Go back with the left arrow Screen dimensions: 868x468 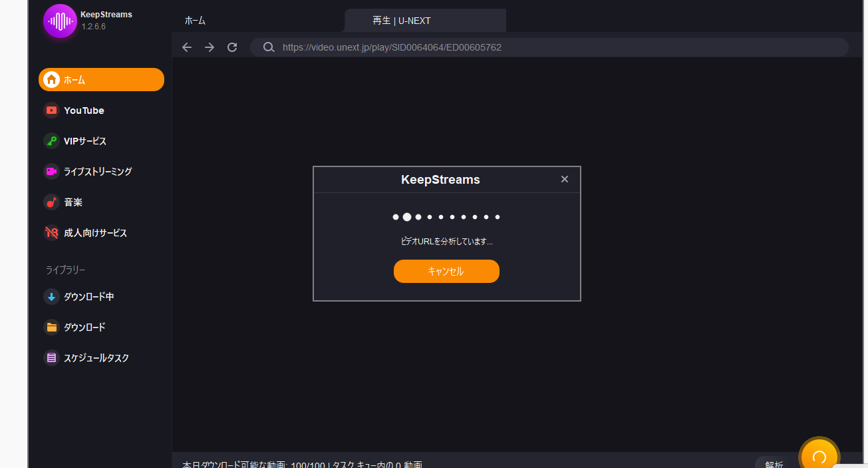(x=187, y=47)
